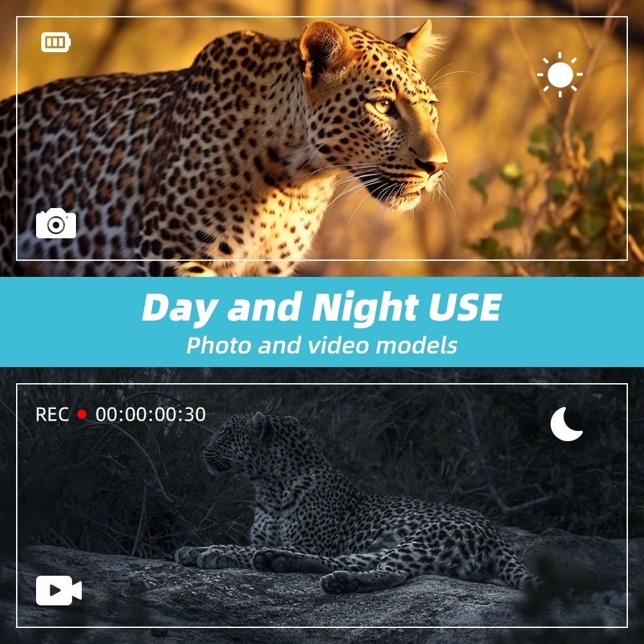644x644 pixels.
Task: Select the sun daytime mode icon
Action: coord(560,75)
